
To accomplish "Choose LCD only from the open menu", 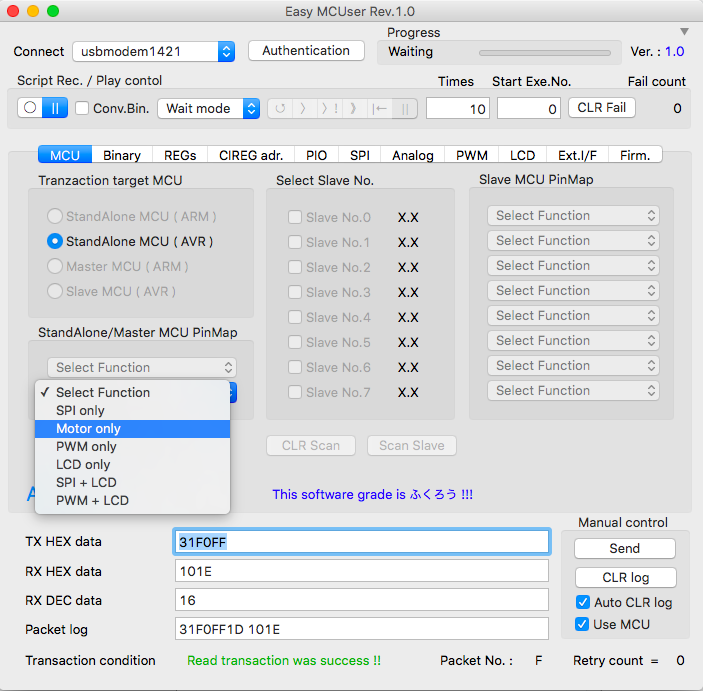I will pyautogui.click(x=132, y=465).
